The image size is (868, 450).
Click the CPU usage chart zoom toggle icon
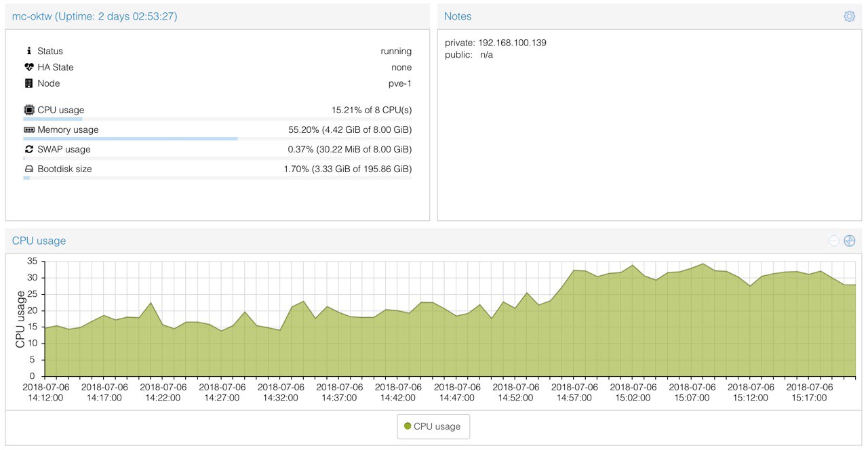tap(850, 241)
